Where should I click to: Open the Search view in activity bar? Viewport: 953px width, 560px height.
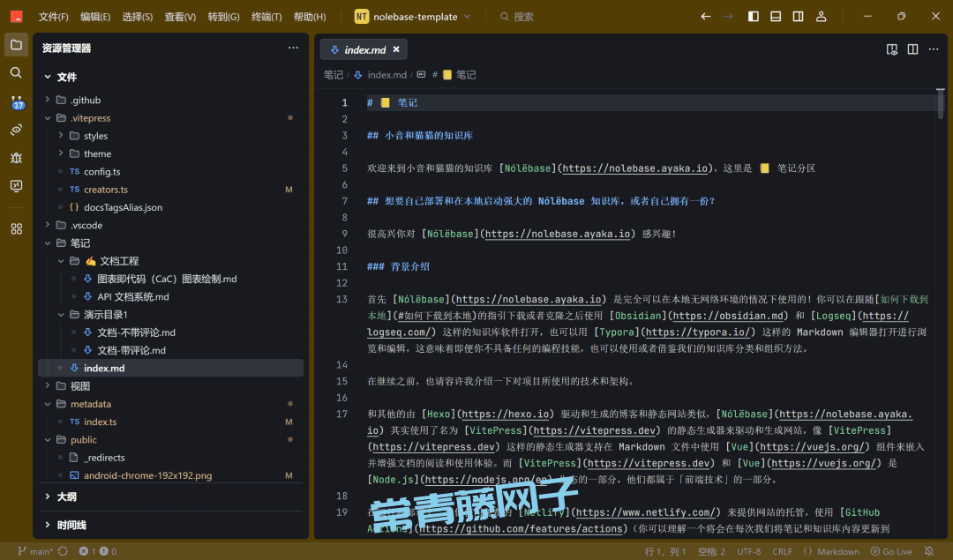coord(17,73)
